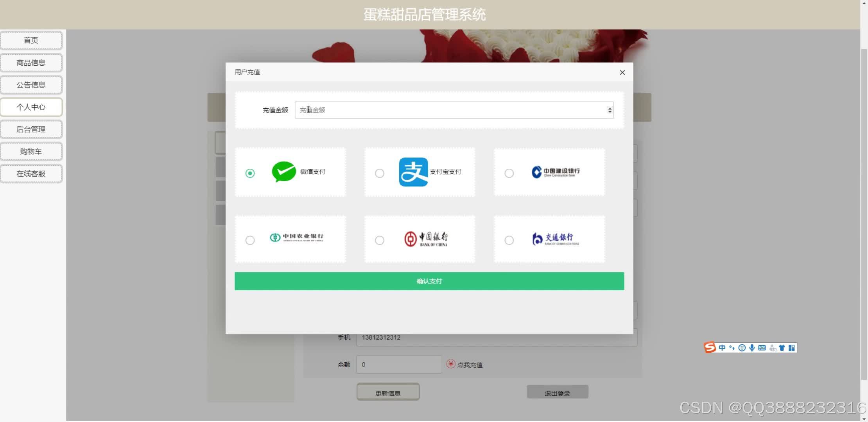
Task: Click the Alipay blue logo
Action: (x=413, y=172)
